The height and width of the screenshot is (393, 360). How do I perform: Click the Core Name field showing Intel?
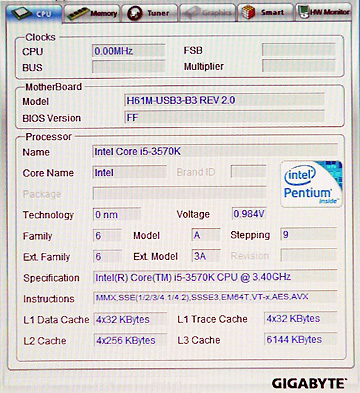tap(130, 172)
